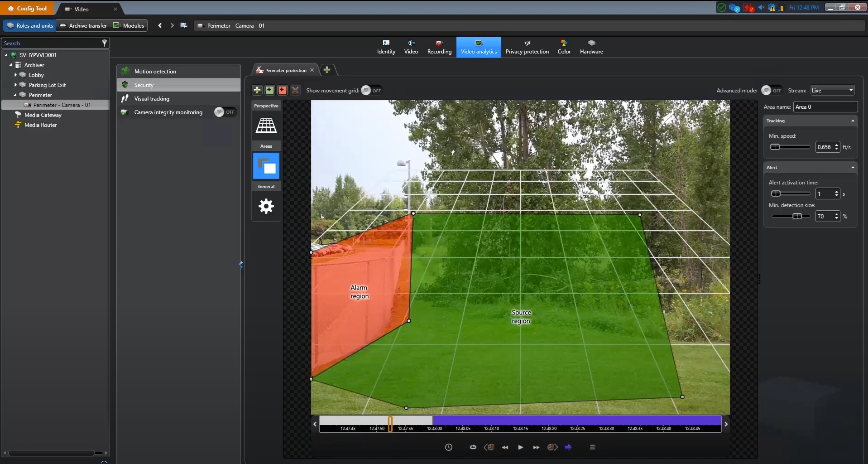This screenshot has height=464, width=868.
Task: Click the red add alarm region icon
Action: [x=282, y=90]
